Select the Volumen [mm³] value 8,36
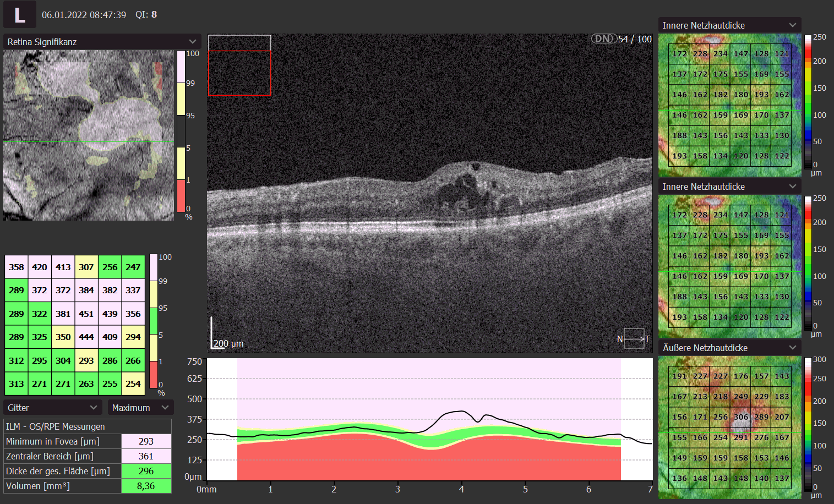This screenshot has height=504, width=834. 146,486
